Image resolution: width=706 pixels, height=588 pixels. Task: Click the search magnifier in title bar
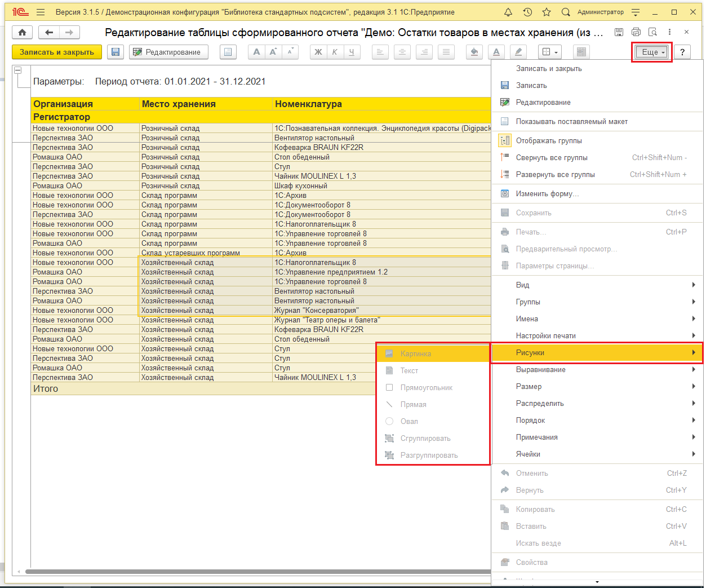tap(566, 12)
